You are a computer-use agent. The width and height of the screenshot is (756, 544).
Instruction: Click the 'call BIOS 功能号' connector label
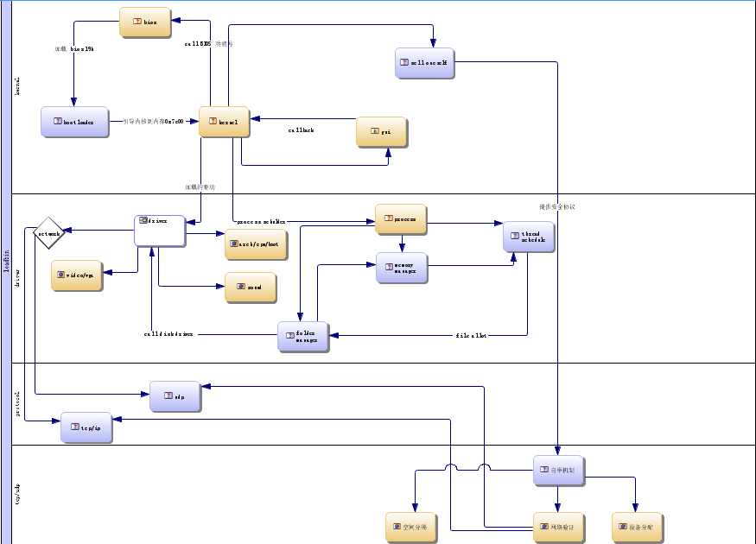pyautogui.click(x=209, y=43)
